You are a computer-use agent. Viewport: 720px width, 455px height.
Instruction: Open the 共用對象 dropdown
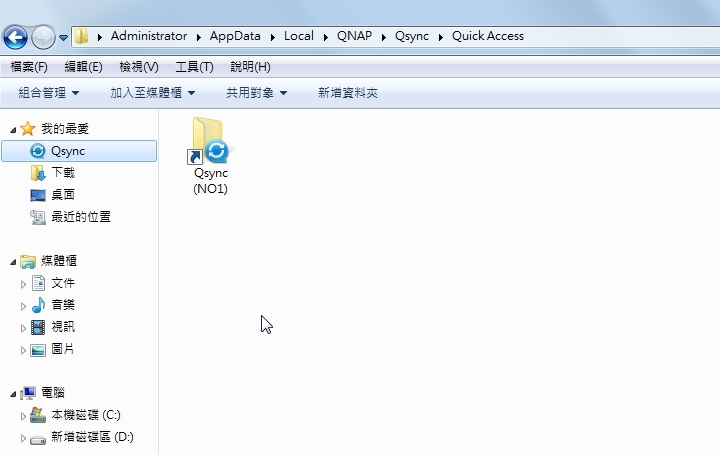click(256, 93)
